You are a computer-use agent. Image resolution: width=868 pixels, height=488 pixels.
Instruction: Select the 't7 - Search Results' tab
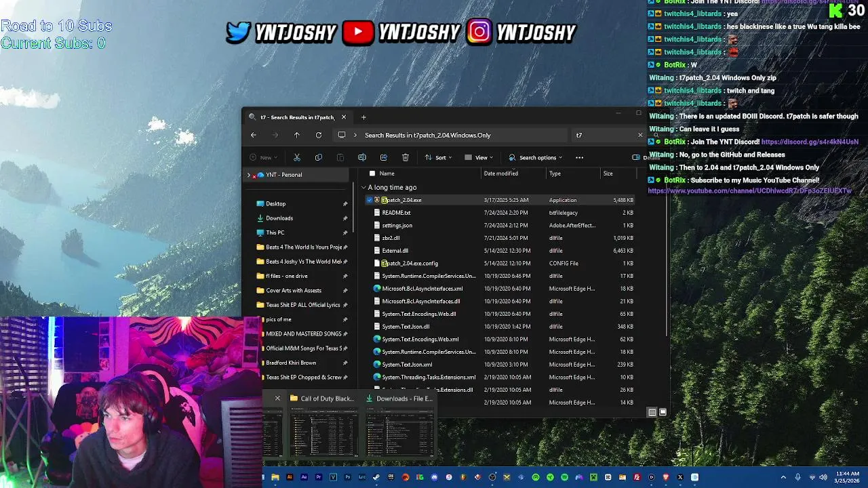(297, 117)
